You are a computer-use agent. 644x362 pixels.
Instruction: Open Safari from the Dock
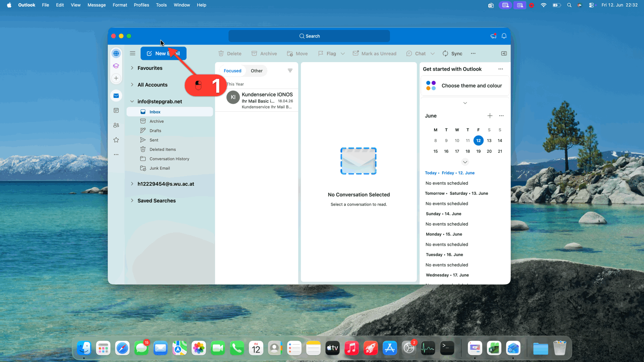122,348
